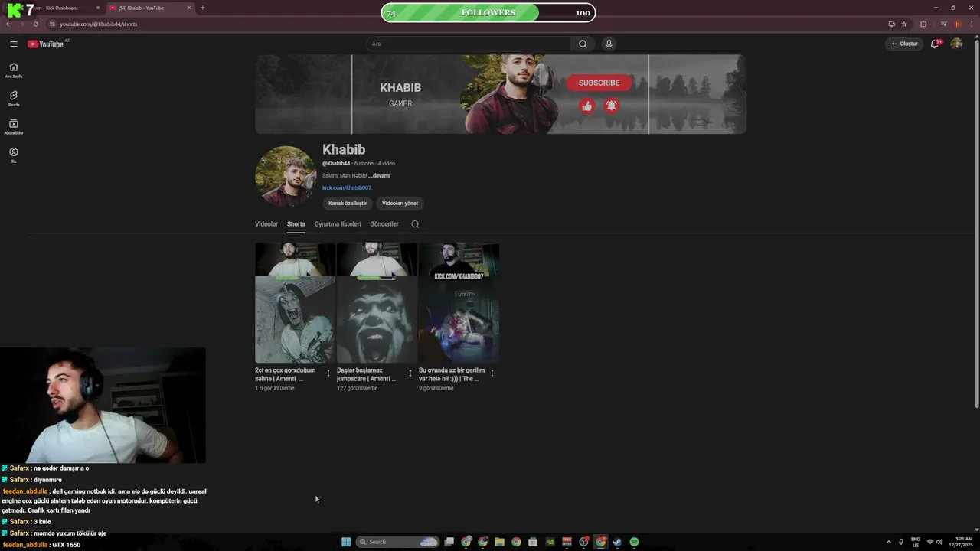Select the Khabib - YouTube browser tab

coord(150,8)
